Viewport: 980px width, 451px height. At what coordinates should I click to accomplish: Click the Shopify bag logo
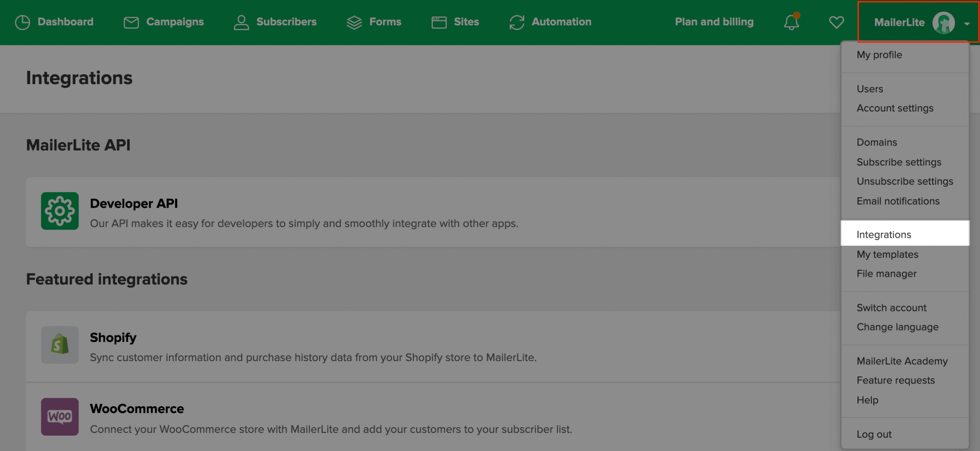60,345
